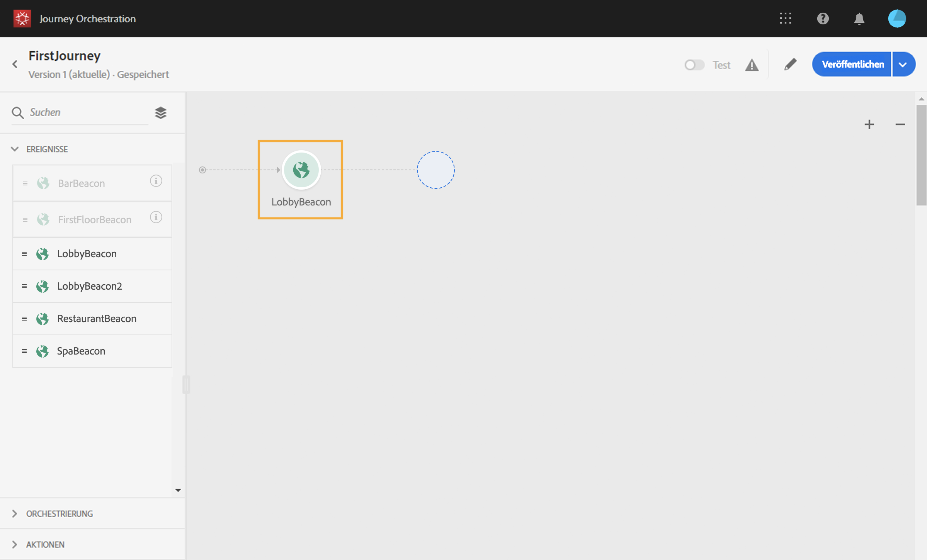The image size is (927, 560).
Task: Go back with the left chevron arrow
Action: [x=15, y=64]
